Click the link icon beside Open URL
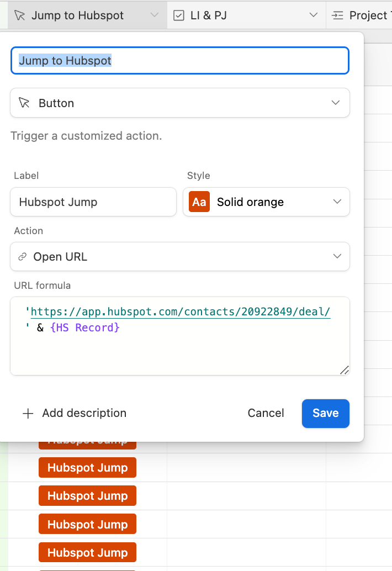 23,257
